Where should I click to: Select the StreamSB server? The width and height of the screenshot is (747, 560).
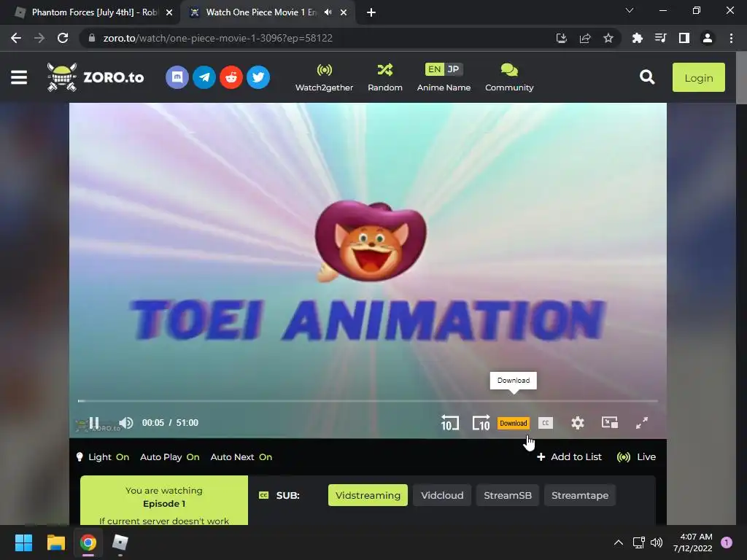tap(508, 495)
